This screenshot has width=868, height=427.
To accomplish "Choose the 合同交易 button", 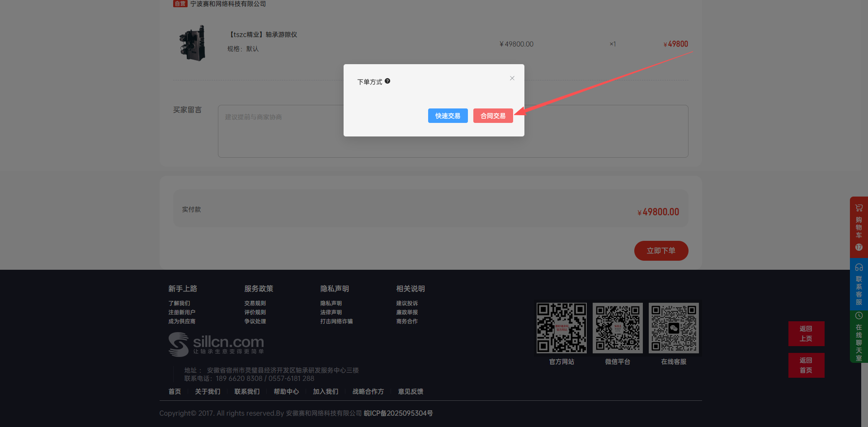I will pos(493,116).
